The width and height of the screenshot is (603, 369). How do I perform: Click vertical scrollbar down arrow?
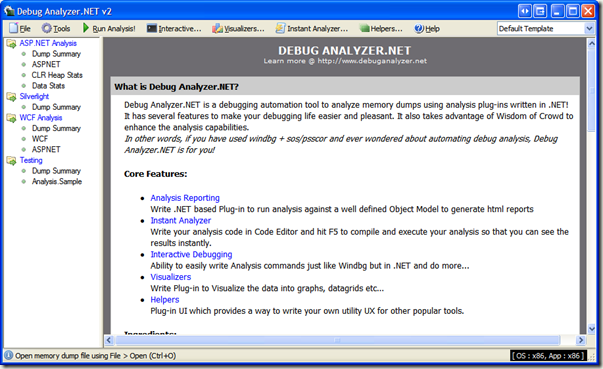591,329
